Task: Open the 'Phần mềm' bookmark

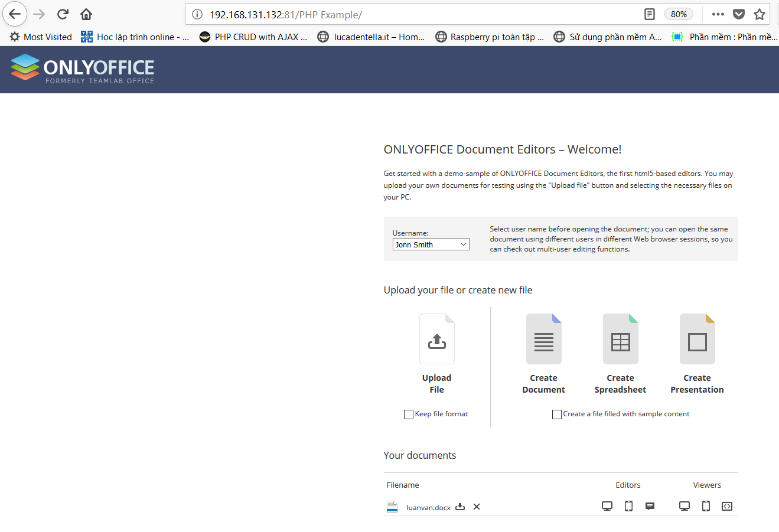Action: pyautogui.click(x=725, y=37)
